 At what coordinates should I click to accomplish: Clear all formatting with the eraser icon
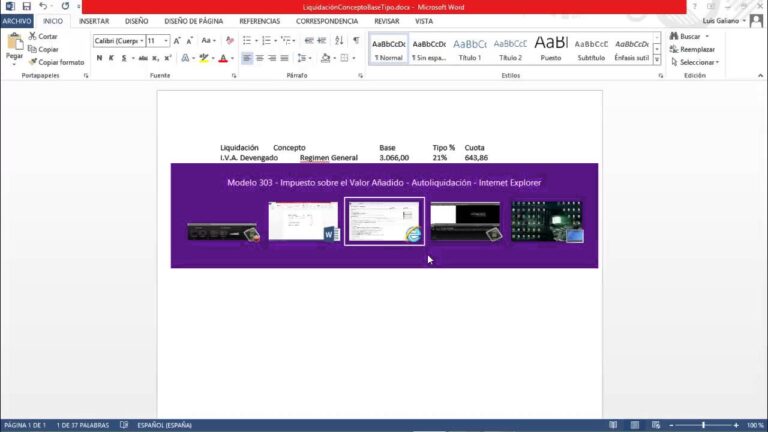point(230,41)
